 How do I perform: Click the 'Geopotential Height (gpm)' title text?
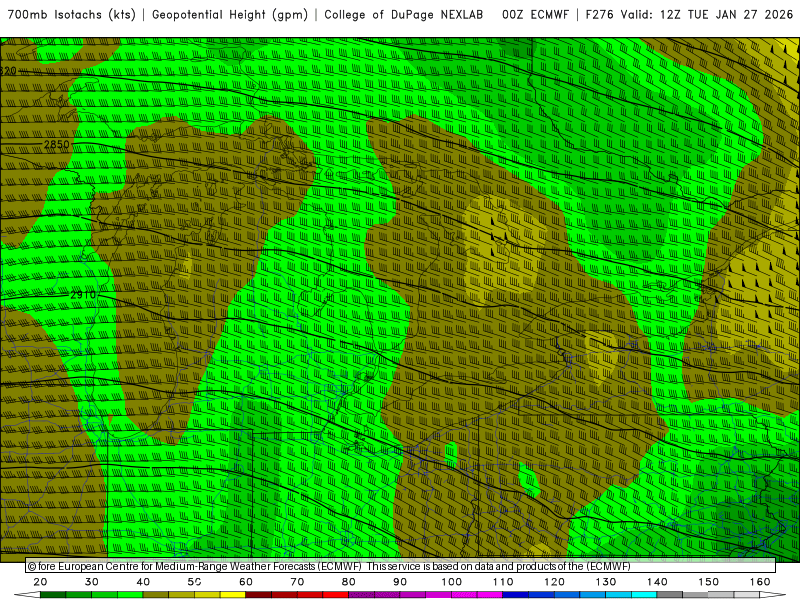tap(230, 15)
